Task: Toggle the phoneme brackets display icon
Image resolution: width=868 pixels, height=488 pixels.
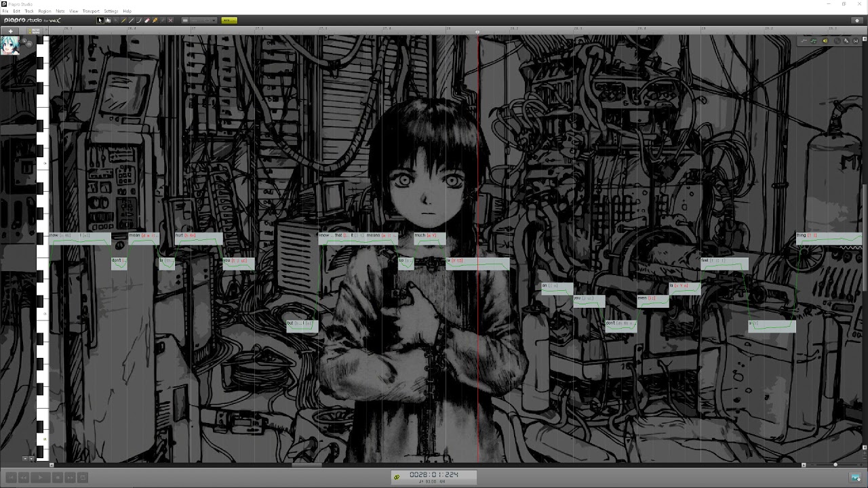Action: 856,41
